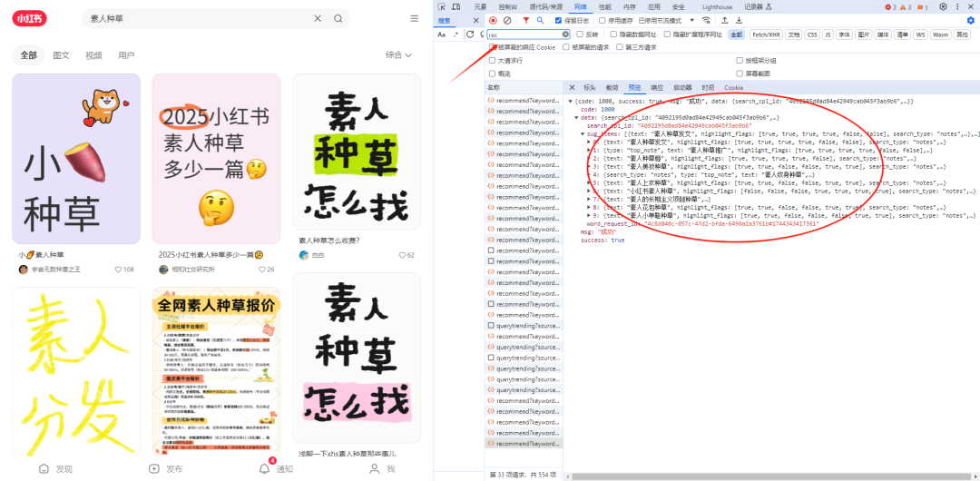Enable 隐藏数据网址 checkbox
The image size is (980, 481).
click(613, 34)
